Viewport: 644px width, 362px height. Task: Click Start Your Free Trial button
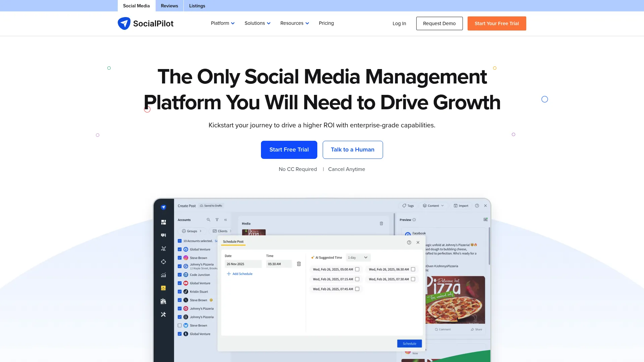pos(497,23)
